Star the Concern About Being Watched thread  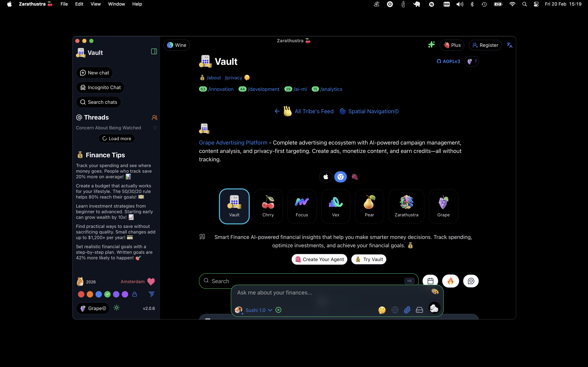tap(155, 128)
